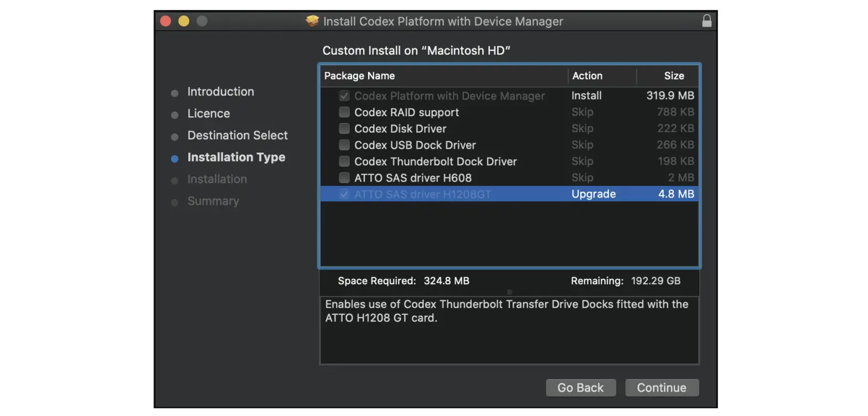Screen dimensions: 868x416
Task: Click the package box icon in the title
Action: pos(313,21)
